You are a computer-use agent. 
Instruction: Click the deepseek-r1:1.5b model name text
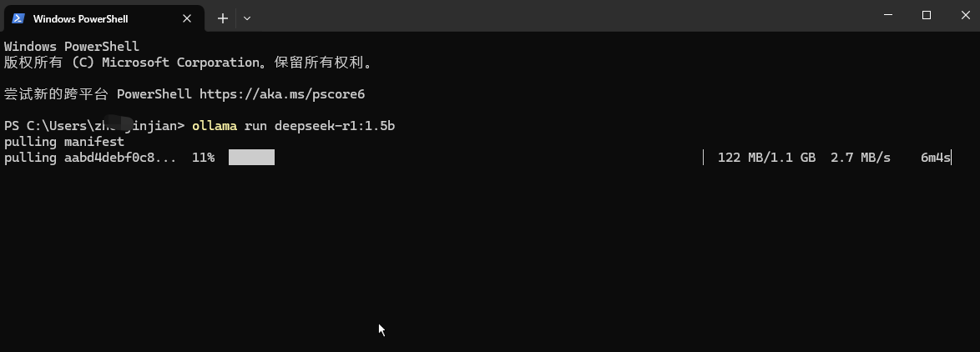coord(335,126)
